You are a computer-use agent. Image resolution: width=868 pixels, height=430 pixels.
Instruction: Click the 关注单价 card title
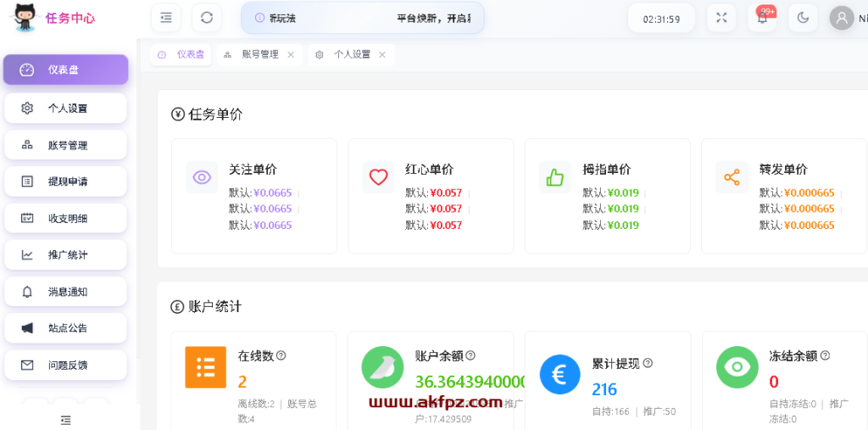pyautogui.click(x=253, y=170)
